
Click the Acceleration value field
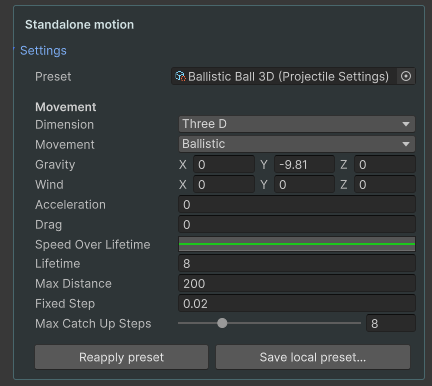(x=297, y=204)
